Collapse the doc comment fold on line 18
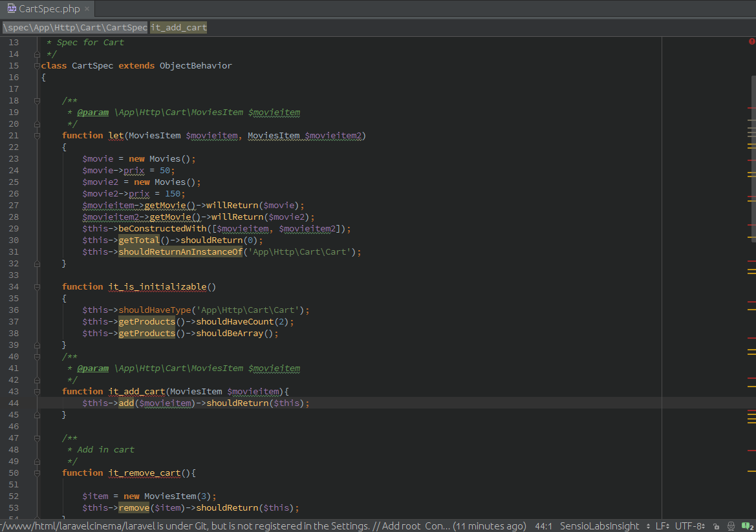This screenshot has width=756, height=532. coord(37,101)
